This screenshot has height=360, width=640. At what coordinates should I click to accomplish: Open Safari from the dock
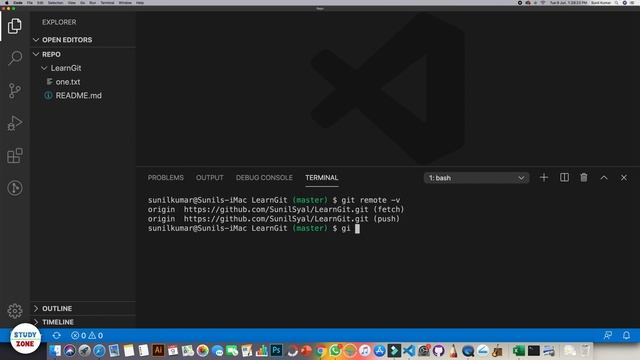point(99,351)
